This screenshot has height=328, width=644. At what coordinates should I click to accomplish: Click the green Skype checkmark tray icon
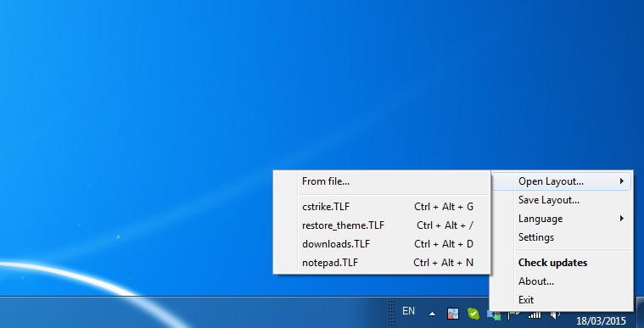473,314
